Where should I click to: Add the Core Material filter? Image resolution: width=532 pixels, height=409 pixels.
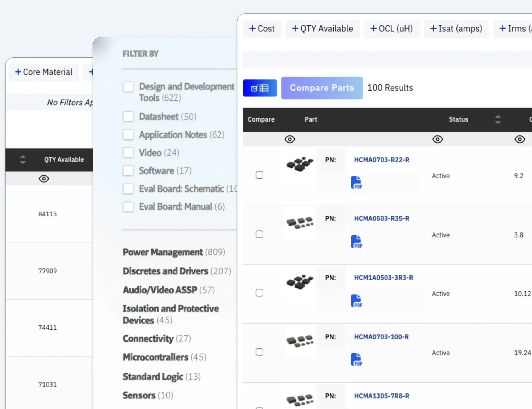[44, 72]
